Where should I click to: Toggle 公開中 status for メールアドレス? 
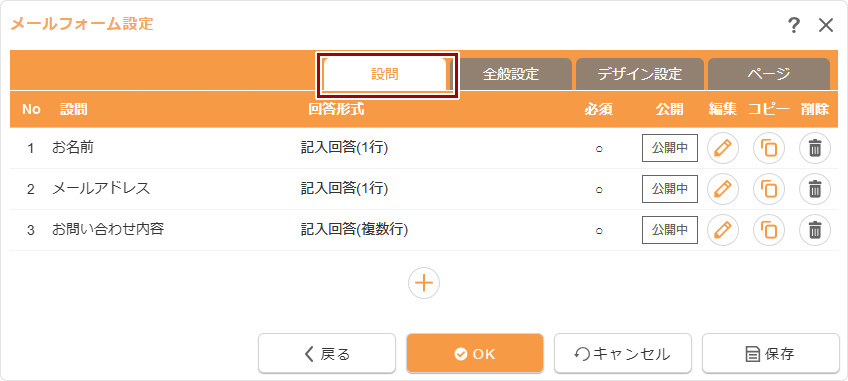(670, 189)
